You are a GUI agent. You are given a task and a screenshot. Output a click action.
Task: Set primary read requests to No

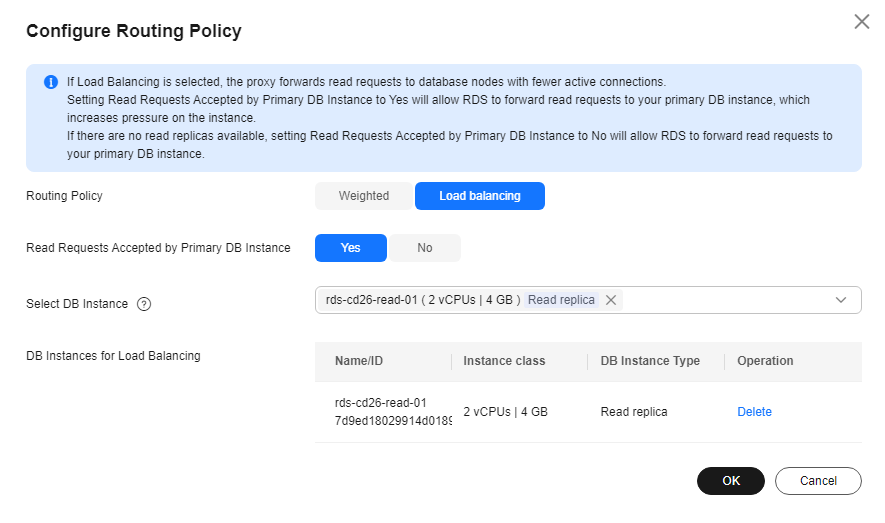424,248
